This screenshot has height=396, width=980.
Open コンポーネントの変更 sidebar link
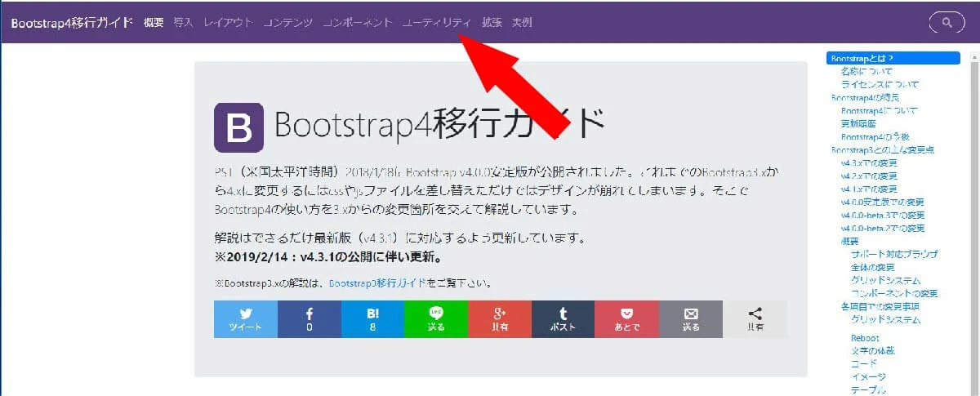point(894,293)
